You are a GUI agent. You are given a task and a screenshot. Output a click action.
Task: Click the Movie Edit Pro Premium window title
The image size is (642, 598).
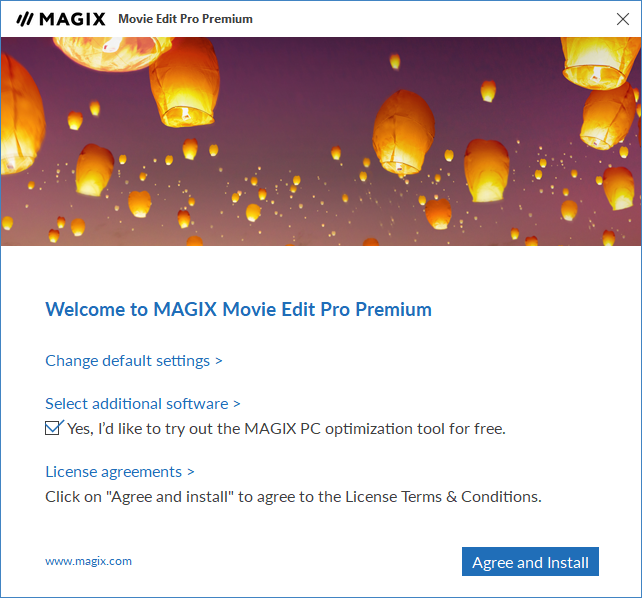pyautogui.click(x=185, y=19)
